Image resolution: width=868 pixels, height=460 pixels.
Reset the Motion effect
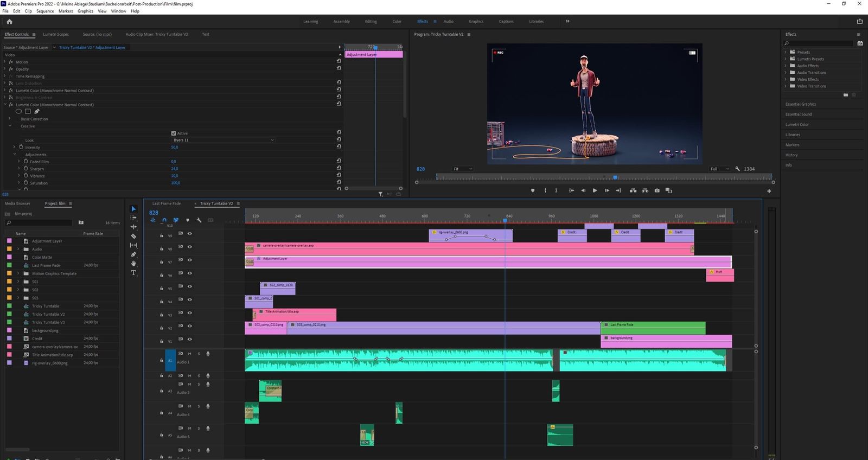pyautogui.click(x=339, y=61)
